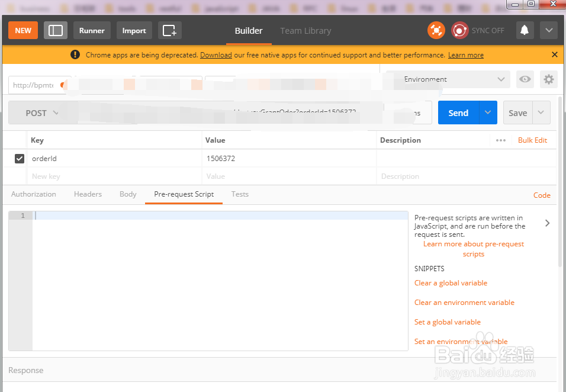
Task: Open manage environments gear icon
Action: [x=549, y=79]
